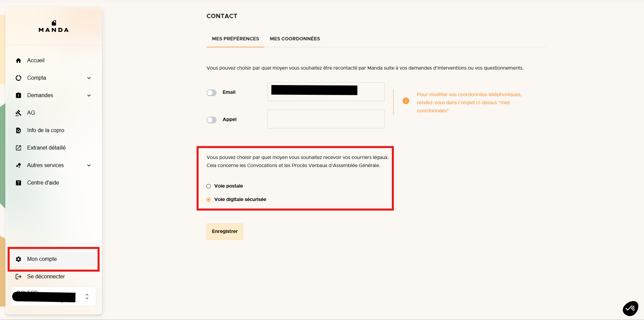Click the Appel phone input field
Viewport: 644px width, 320px height.
[x=326, y=119]
